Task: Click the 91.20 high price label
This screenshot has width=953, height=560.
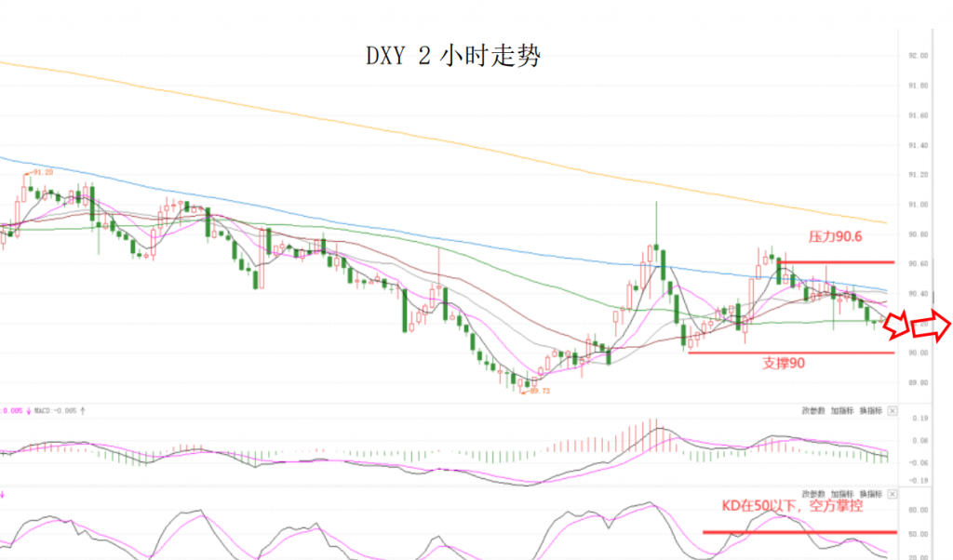Action: point(43,172)
